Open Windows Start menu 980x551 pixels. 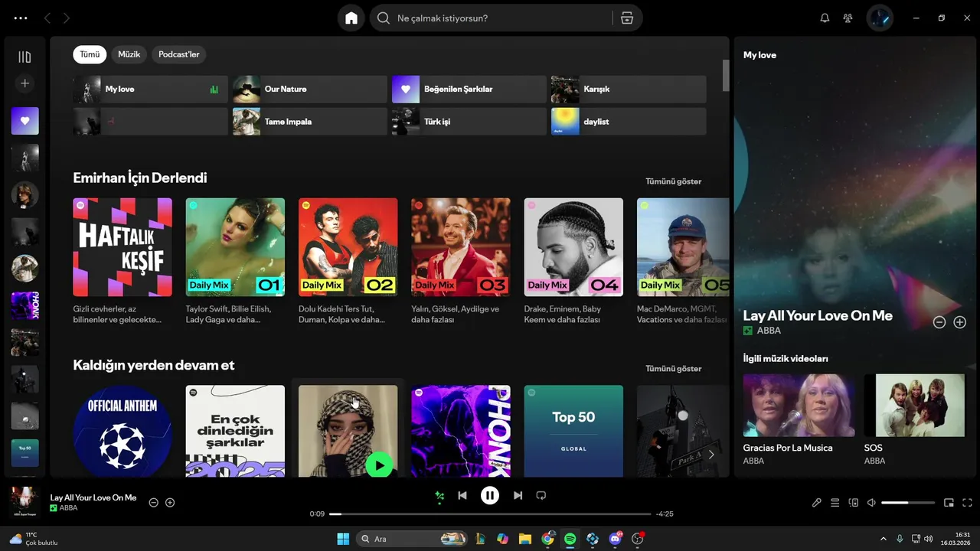pyautogui.click(x=343, y=539)
